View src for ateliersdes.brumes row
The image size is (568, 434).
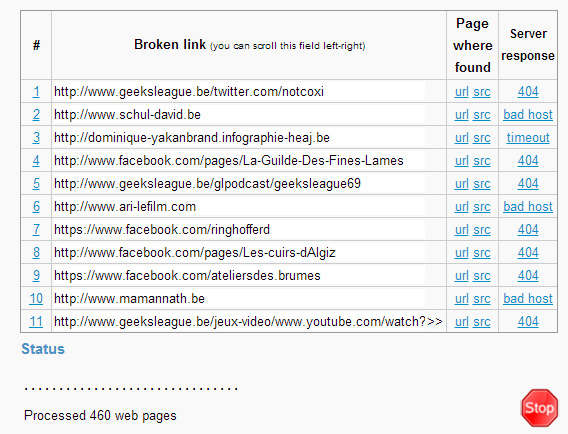click(x=482, y=276)
